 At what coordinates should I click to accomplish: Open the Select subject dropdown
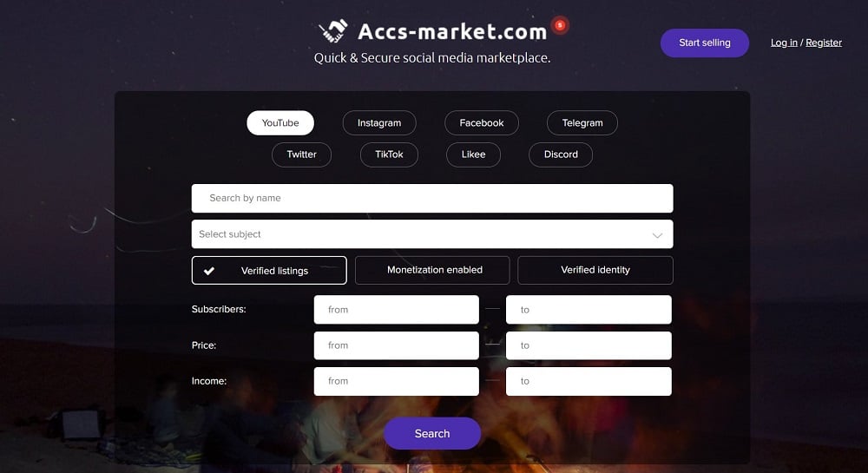coord(432,234)
